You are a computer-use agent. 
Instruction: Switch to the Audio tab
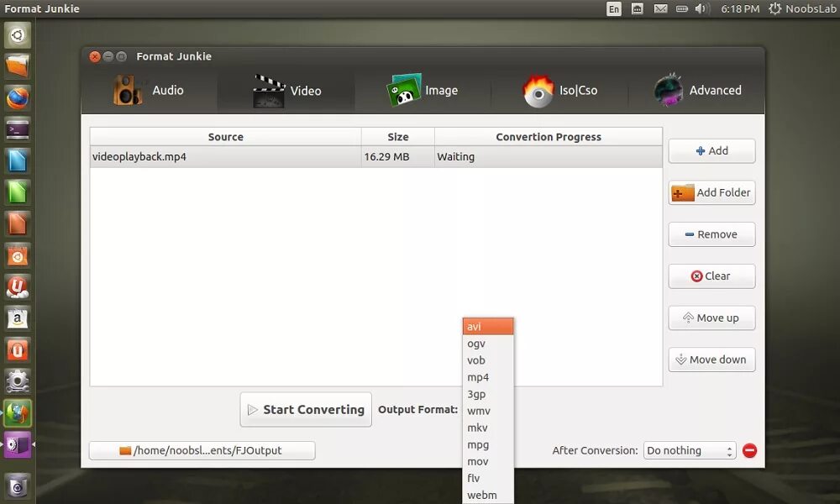pyautogui.click(x=149, y=91)
